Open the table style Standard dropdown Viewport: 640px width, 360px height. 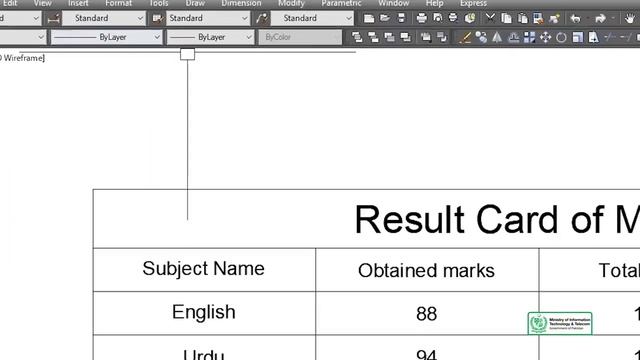pyautogui.click(x=208, y=18)
